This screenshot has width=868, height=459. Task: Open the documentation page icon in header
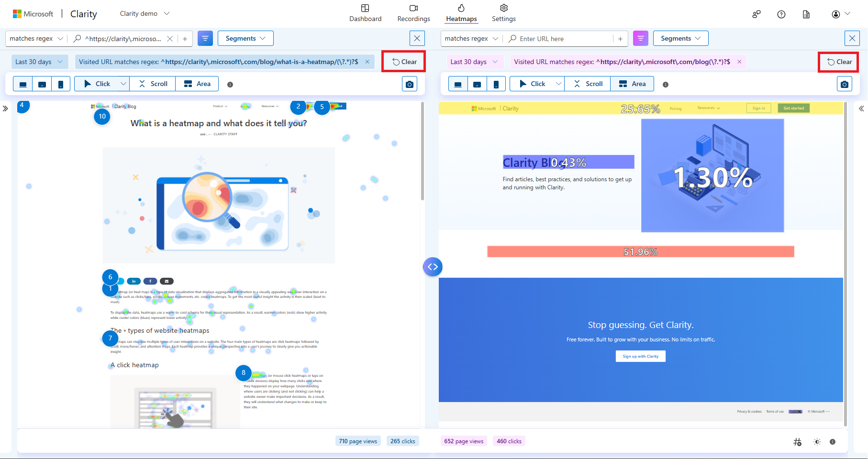[x=806, y=14]
